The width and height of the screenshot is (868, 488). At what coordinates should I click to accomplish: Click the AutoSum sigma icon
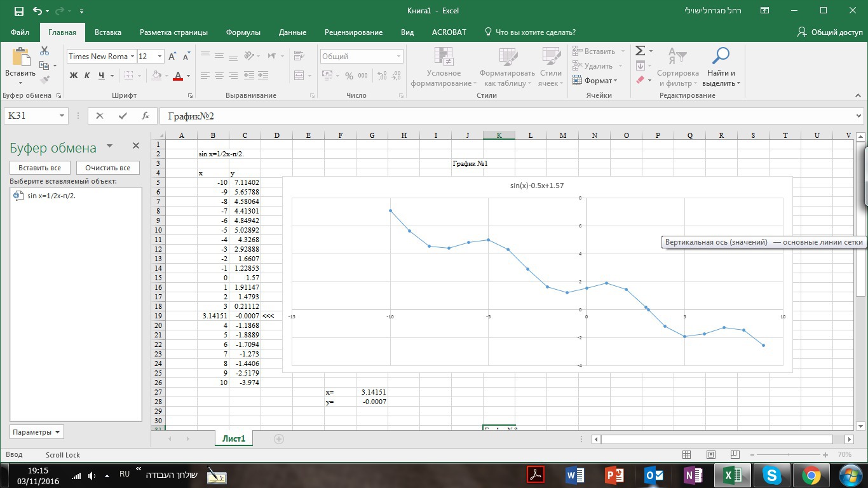click(641, 51)
